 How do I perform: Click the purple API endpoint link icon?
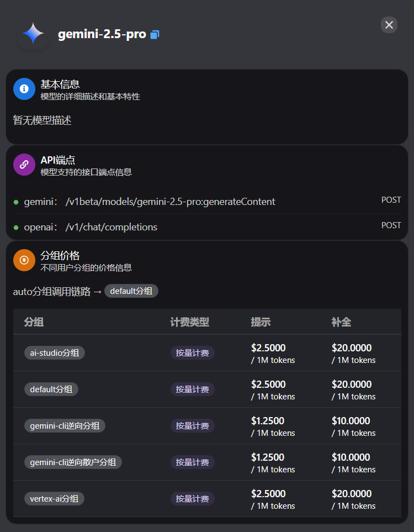pyautogui.click(x=24, y=165)
